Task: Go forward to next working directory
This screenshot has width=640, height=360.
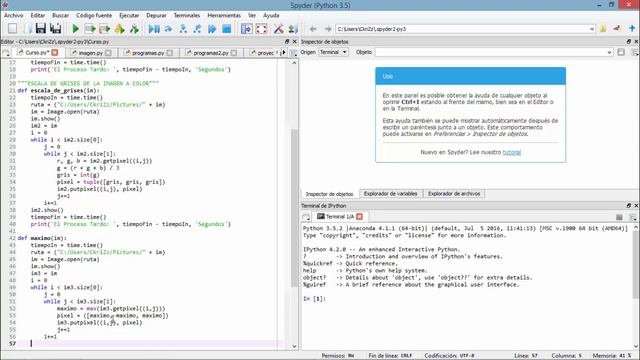Action: [x=328, y=29]
